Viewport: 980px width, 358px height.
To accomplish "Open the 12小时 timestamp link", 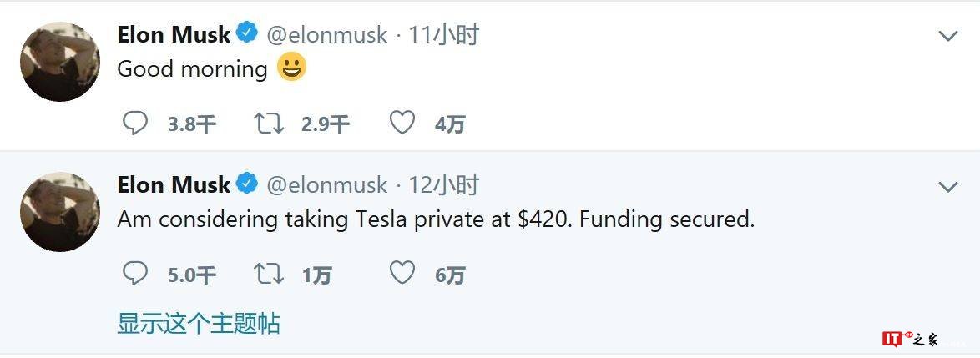I will point(443,184).
